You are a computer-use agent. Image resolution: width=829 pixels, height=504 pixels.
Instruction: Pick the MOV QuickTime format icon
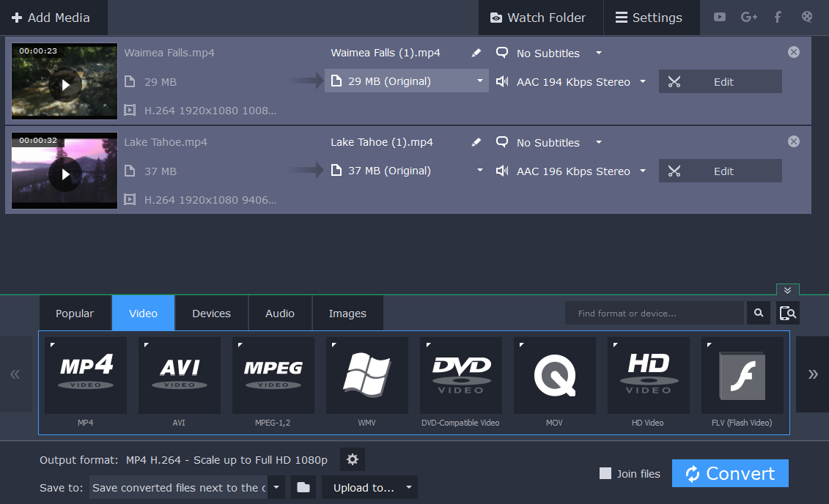[554, 375]
